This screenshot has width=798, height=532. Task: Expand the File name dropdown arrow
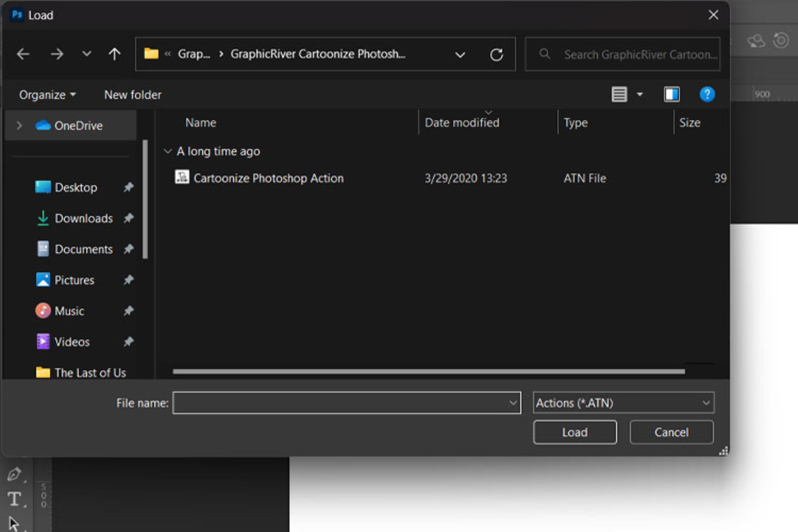tap(513, 403)
